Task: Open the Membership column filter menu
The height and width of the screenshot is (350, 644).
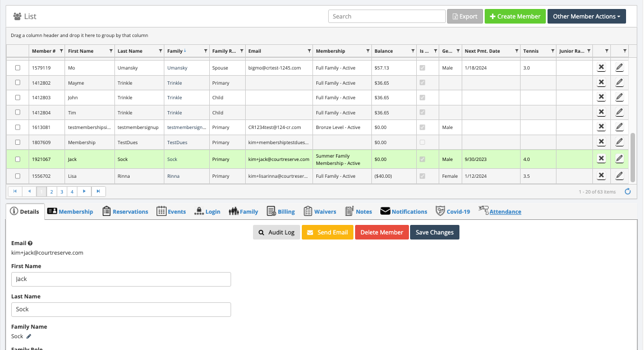Action: click(x=368, y=51)
